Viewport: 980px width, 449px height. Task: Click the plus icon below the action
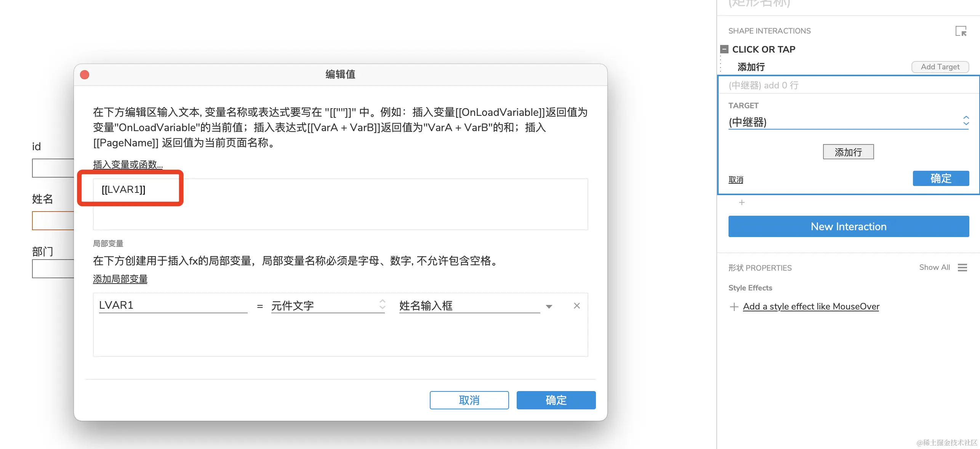click(x=741, y=202)
